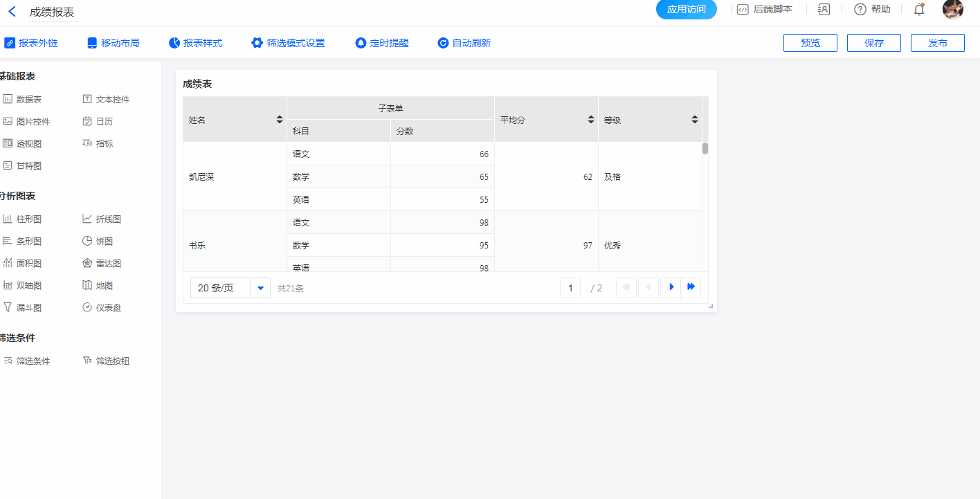Click the notification bell icon

pyautogui.click(x=918, y=10)
